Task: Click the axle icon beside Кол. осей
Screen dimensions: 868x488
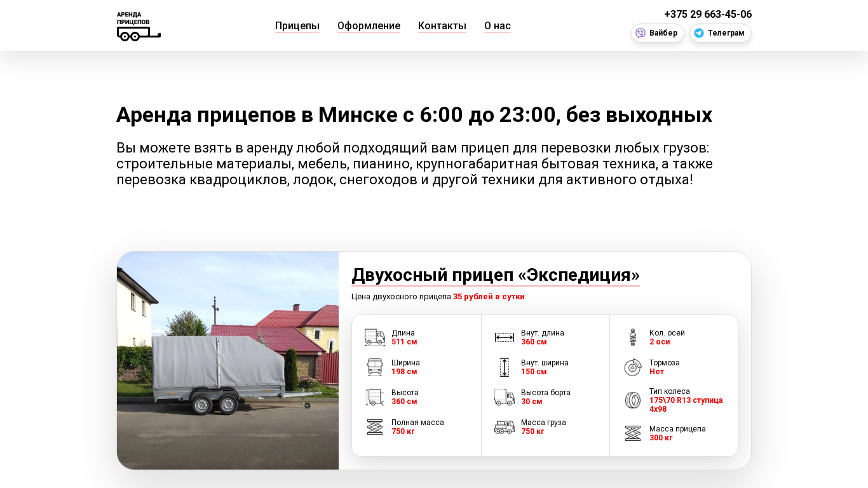Action: [x=633, y=337]
